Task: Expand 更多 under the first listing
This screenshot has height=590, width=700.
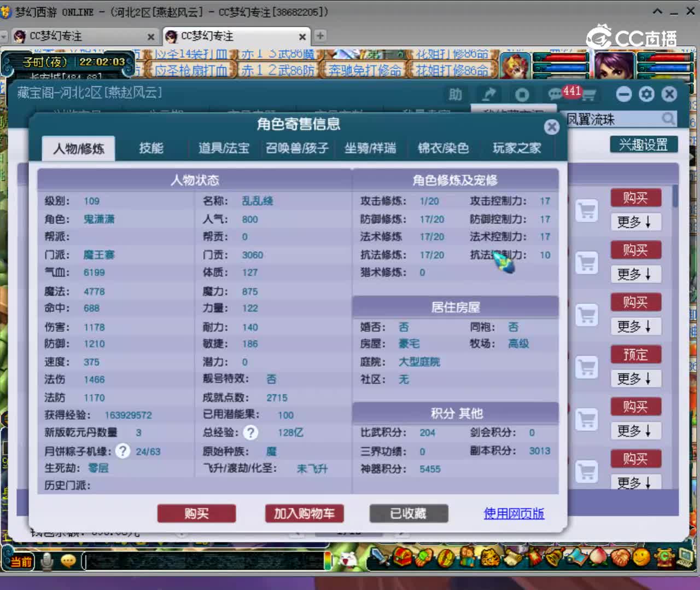Action: (635, 222)
